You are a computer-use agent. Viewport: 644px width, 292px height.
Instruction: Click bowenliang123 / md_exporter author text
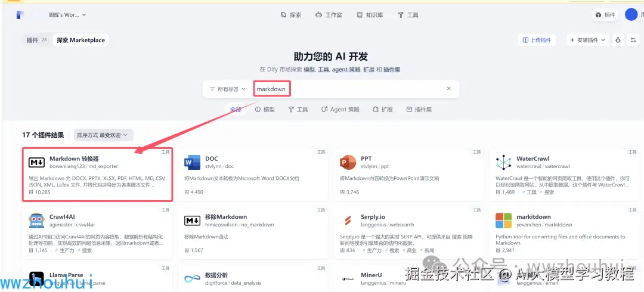84,166
